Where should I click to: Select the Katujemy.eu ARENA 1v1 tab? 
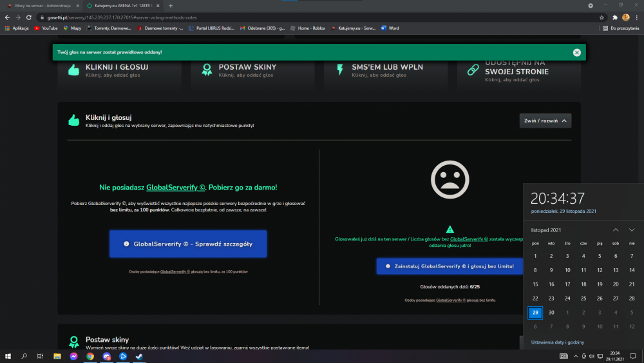pyautogui.click(x=122, y=6)
